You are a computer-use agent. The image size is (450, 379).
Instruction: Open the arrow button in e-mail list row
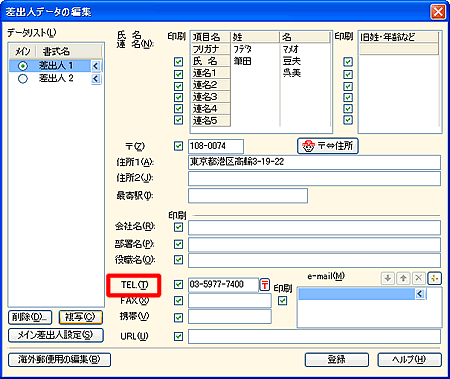pyautogui.click(x=420, y=294)
